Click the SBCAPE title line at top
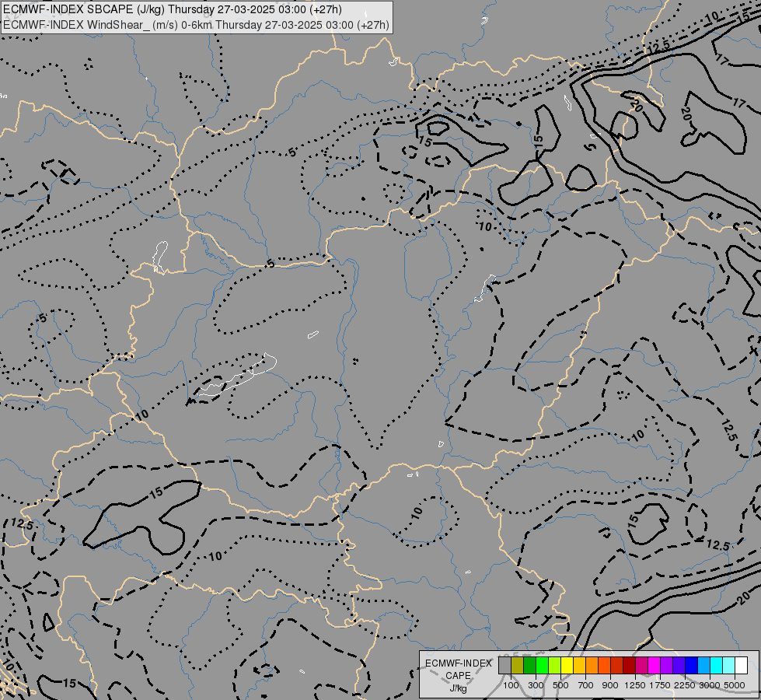Viewport: 761px width, 700px height. (x=173, y=9)
